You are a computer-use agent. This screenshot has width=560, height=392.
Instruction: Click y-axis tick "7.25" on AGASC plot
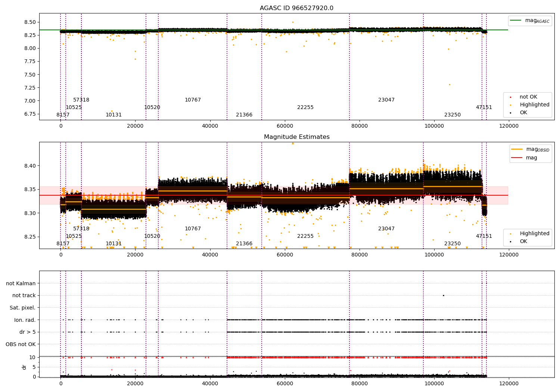pyautogui.click(x=30, y=88)
